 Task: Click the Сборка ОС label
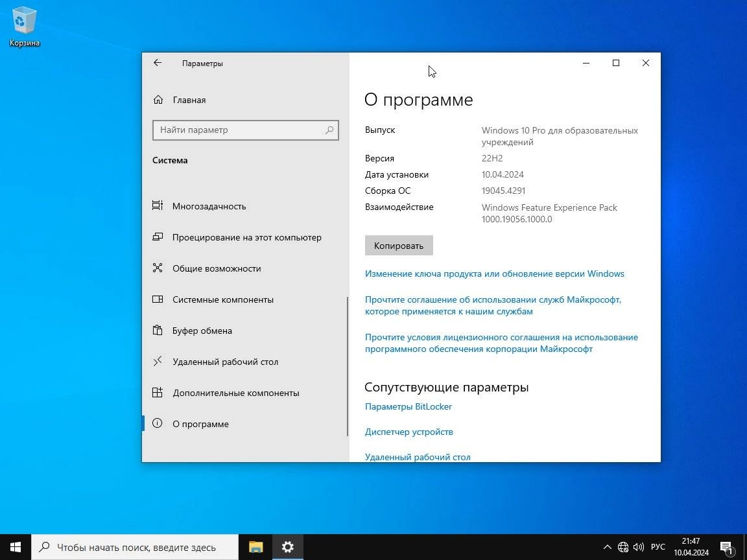(388, 191)
